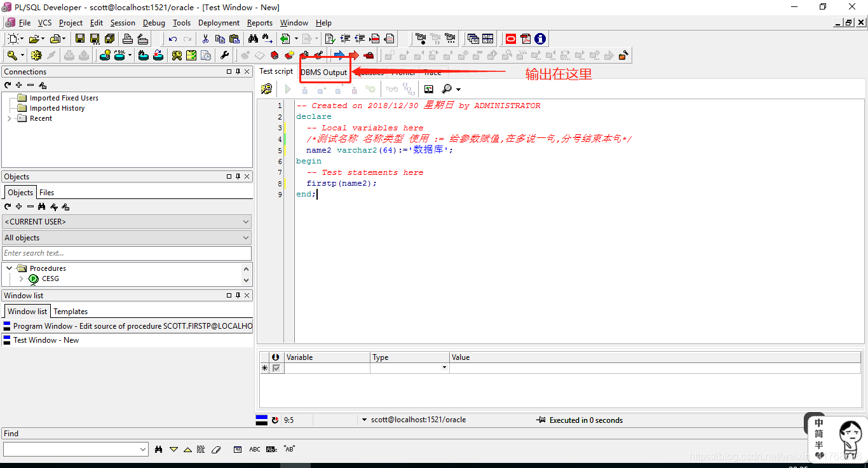This screenshot has height=468, width=868.
Task: Expand the Recent node in Connections tree
Action: coord(9,118)
